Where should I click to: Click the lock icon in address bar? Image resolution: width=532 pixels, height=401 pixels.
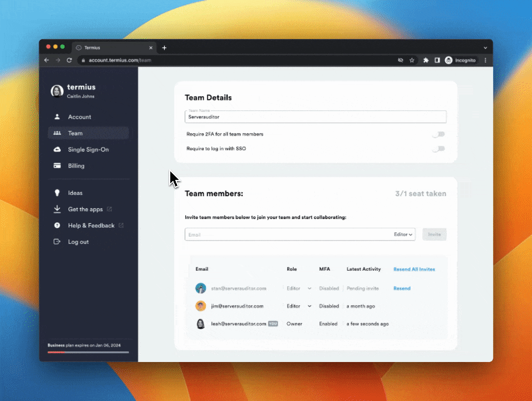(x=83, y=60)
